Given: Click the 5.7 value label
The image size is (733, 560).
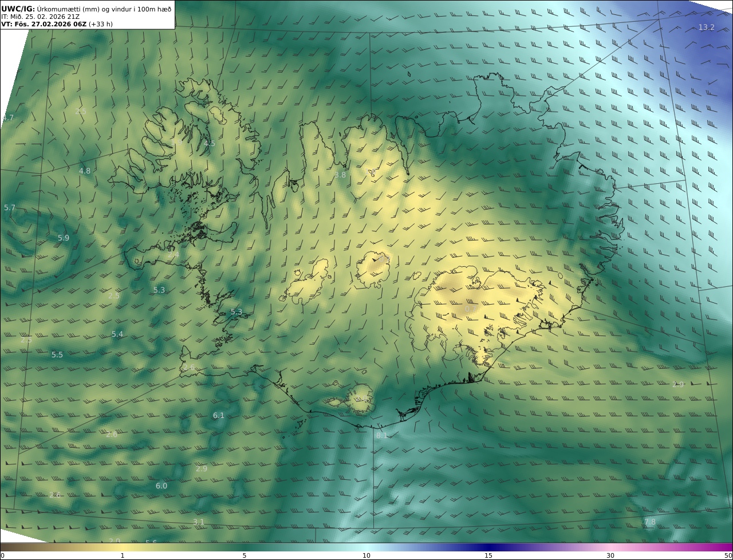Looking at the screenshot, I should point(10,208).
